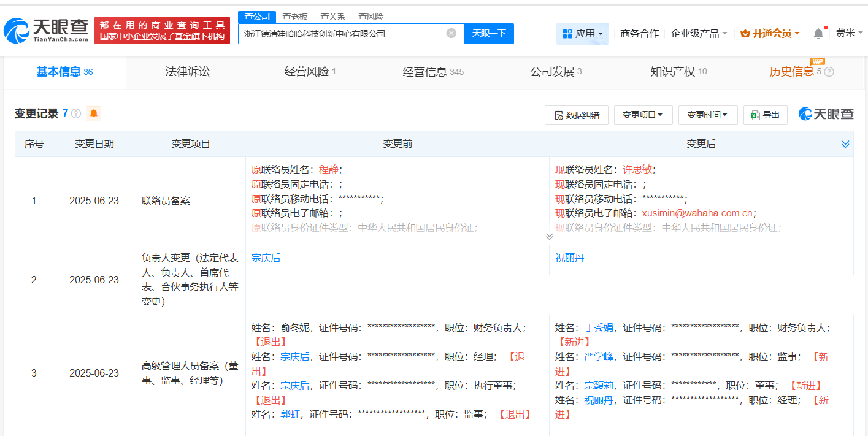This screenshot has height=436, width=868.
Task: Switch to the 法律诉讼 tab
Action: [x=186, y=72]
